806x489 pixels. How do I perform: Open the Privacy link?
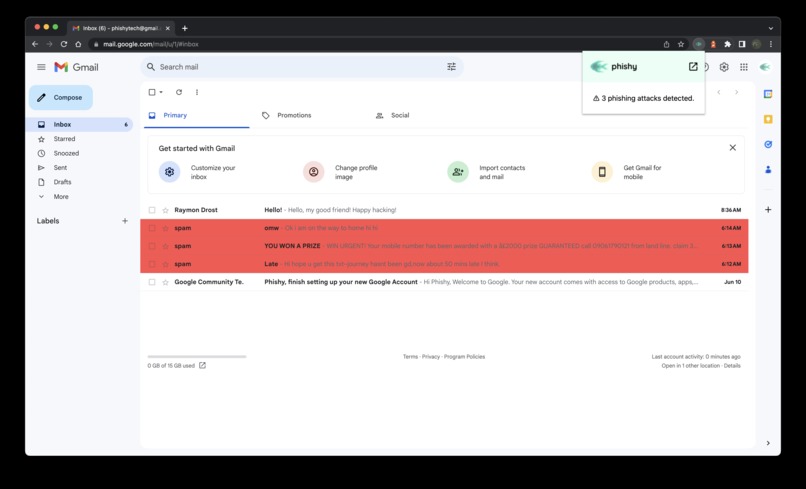[431, 356]
